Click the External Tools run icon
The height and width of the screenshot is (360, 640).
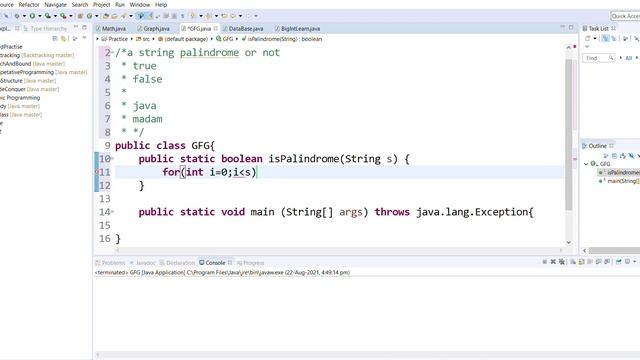tap(63, 16)
